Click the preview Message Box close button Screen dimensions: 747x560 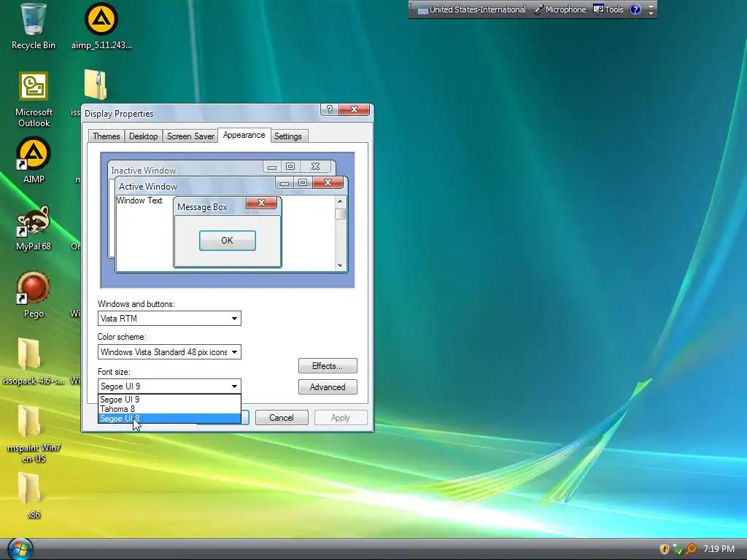(x=262, y=203)
